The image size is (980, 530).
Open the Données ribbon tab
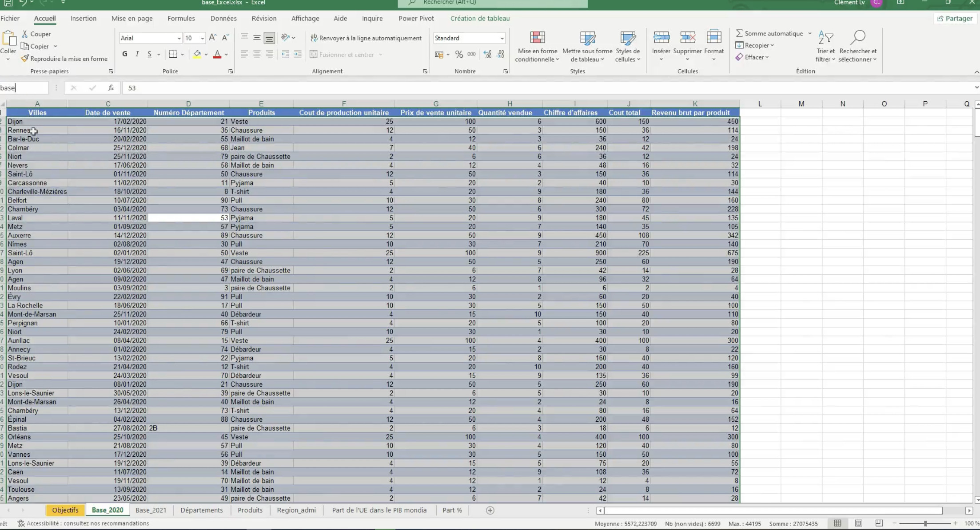tap(223, 18)
